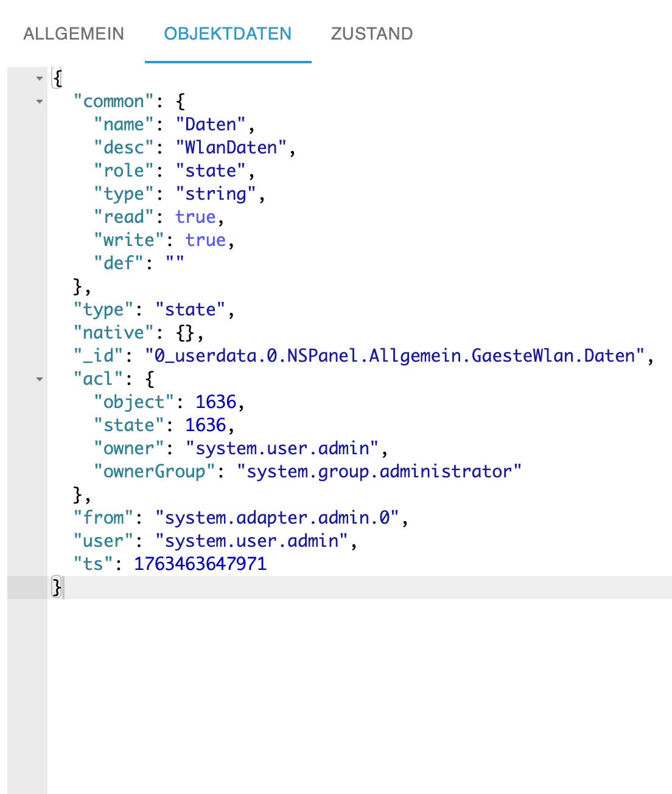This screenshot has height=794, width=672.
Task: Click the "desc" value "WlanDaten"
Action: point(231,147)
